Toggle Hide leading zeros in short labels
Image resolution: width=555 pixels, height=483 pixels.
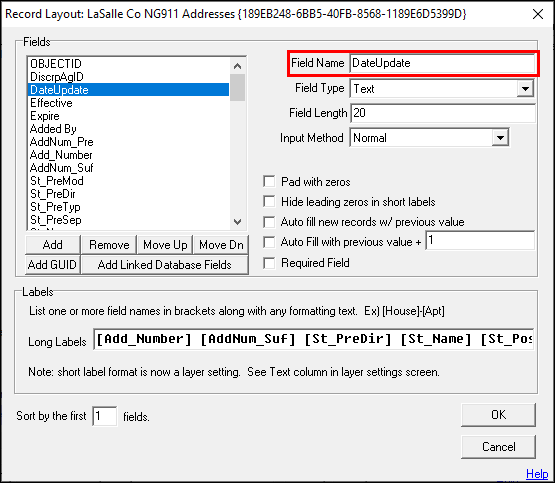[269, 202]
